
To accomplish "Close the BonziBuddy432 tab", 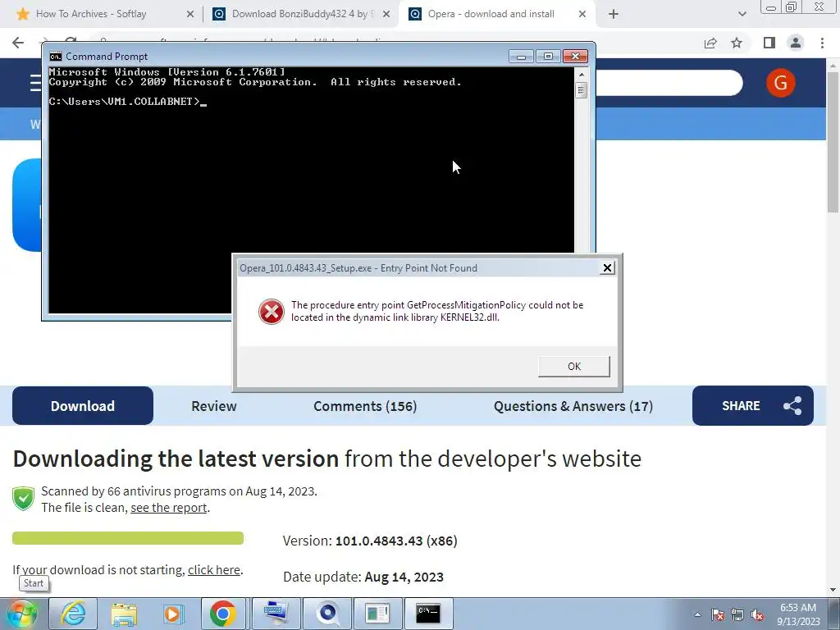I will pos(386,15).
